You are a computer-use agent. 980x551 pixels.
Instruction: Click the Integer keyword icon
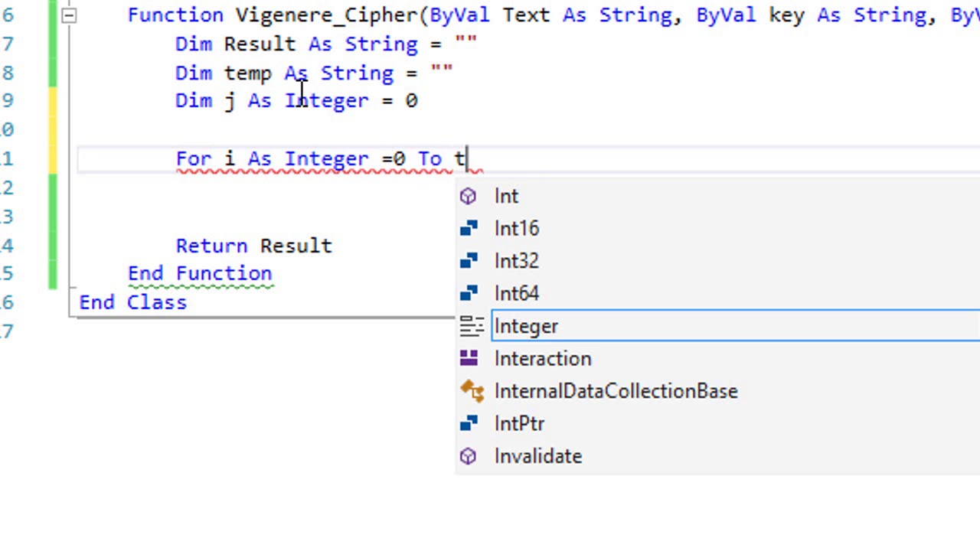pyautogui.click(x=471, y=326)
